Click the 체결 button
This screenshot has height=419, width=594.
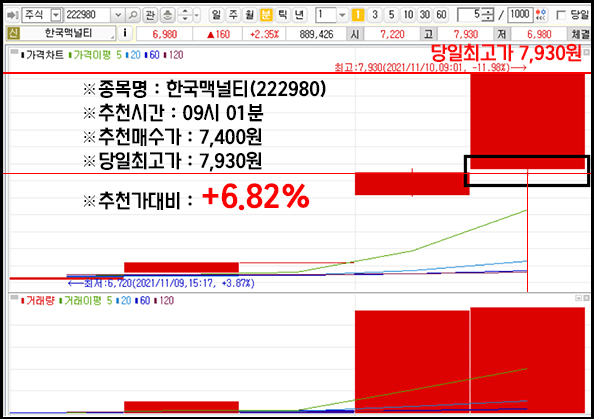580,34
